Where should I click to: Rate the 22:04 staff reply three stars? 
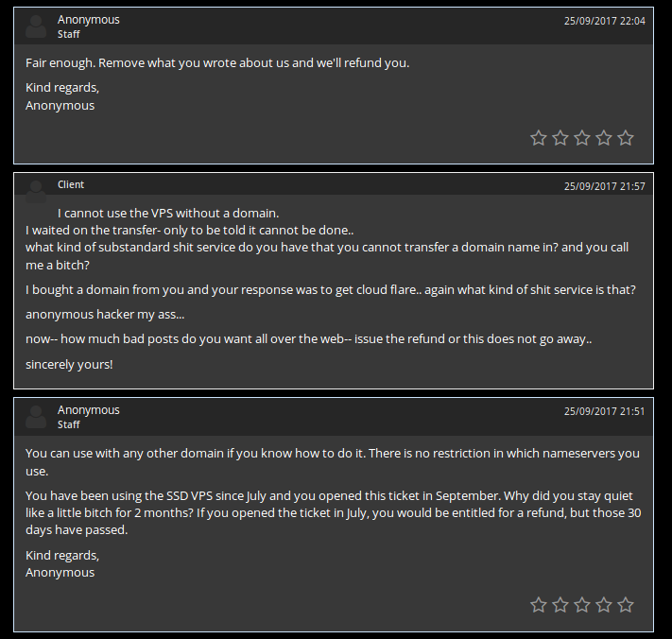coord(582,138)
